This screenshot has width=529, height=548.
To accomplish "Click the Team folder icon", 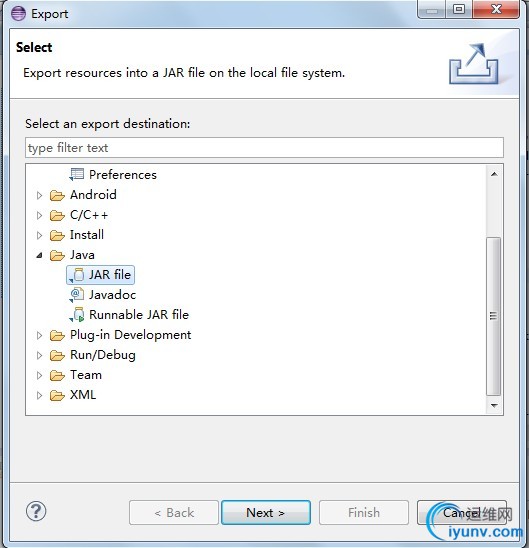I will (57, 375).
